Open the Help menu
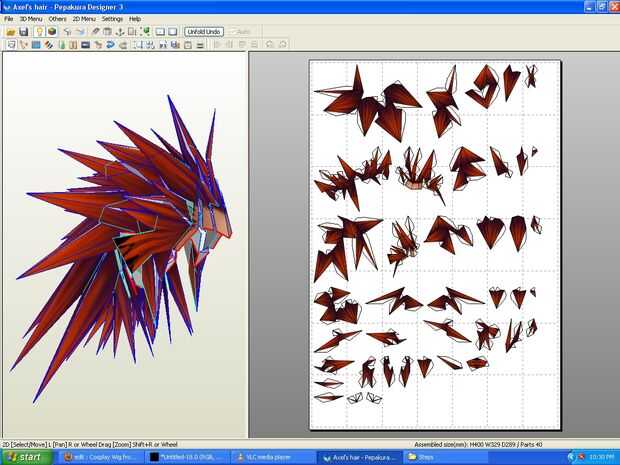This screenshot has width=620, height=465. (x=135, y=19)
